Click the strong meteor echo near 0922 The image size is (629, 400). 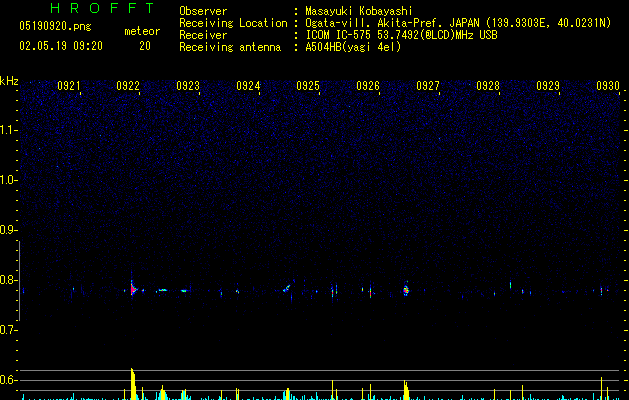click(133, 289)
